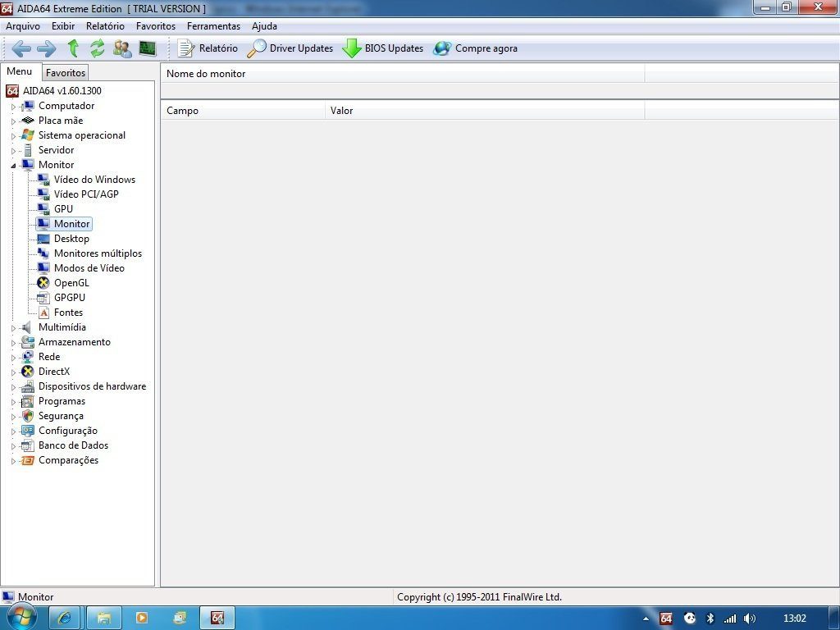This screenshot has width=840, height=630.
Task: Expand the Configuração tree node
Action: [13, 431]
